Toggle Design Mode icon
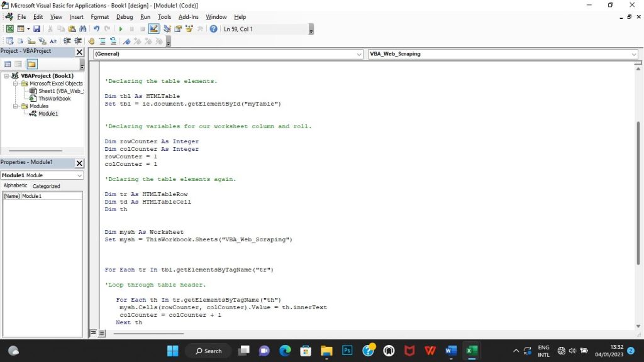This screenshot has height=362, width=644. click(153, 29)
